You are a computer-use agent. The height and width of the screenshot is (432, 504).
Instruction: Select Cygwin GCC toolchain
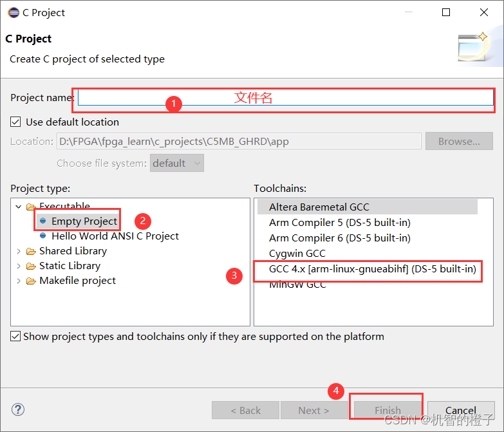coord(297,253)
